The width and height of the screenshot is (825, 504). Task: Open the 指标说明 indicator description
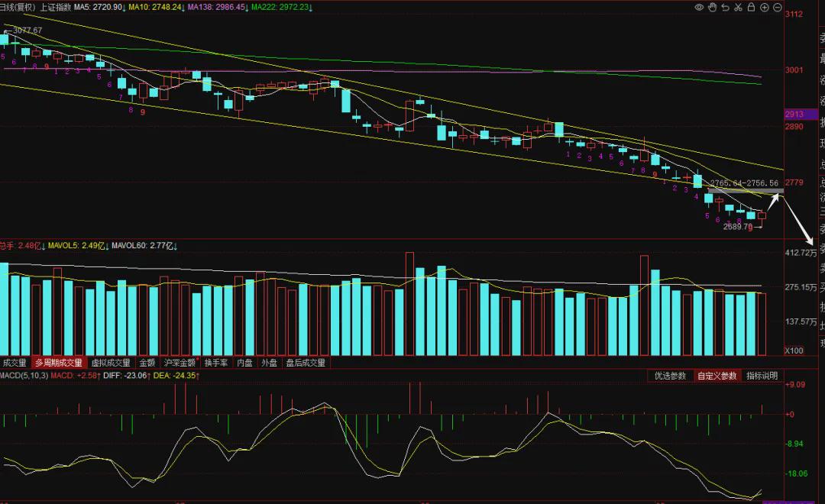(762, 376)
